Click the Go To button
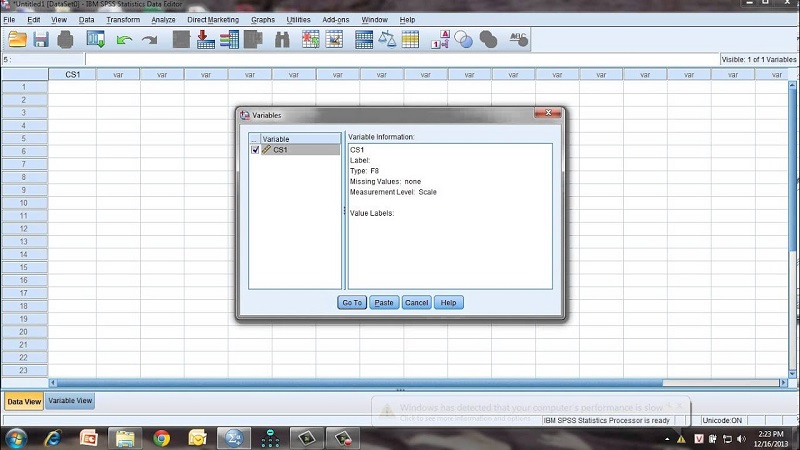 tap(352, 303)
